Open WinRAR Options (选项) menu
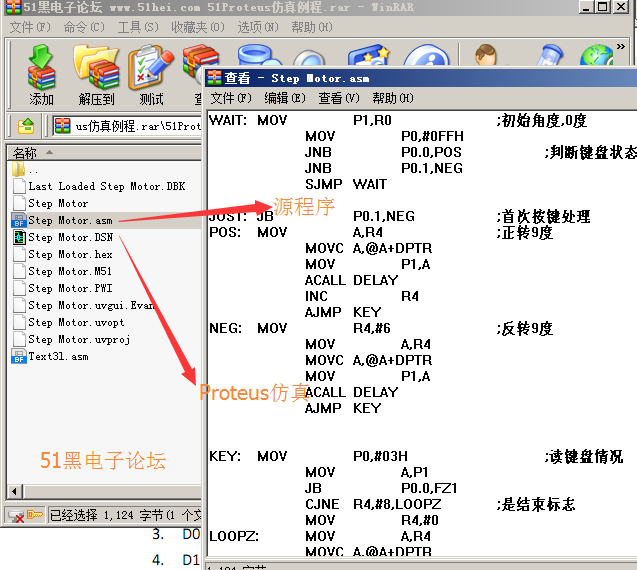 pyautogui.click(x=258, y=27)
